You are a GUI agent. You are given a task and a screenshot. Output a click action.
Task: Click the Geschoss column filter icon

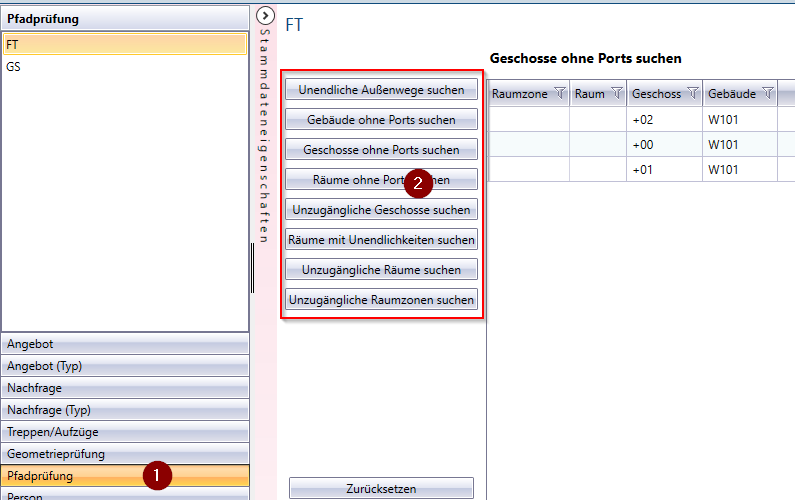(x=692, y=94)
